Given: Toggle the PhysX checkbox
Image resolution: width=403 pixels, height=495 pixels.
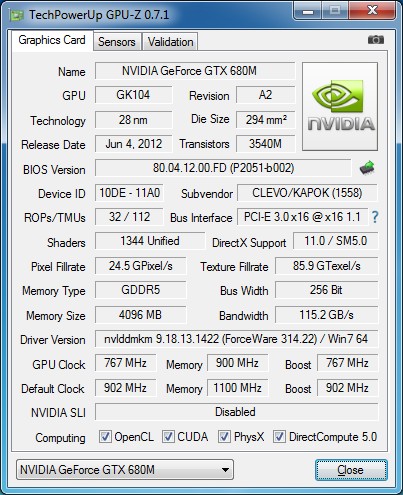Looking at the screenshot, I should pyautogui.click(x=224, y=437).
